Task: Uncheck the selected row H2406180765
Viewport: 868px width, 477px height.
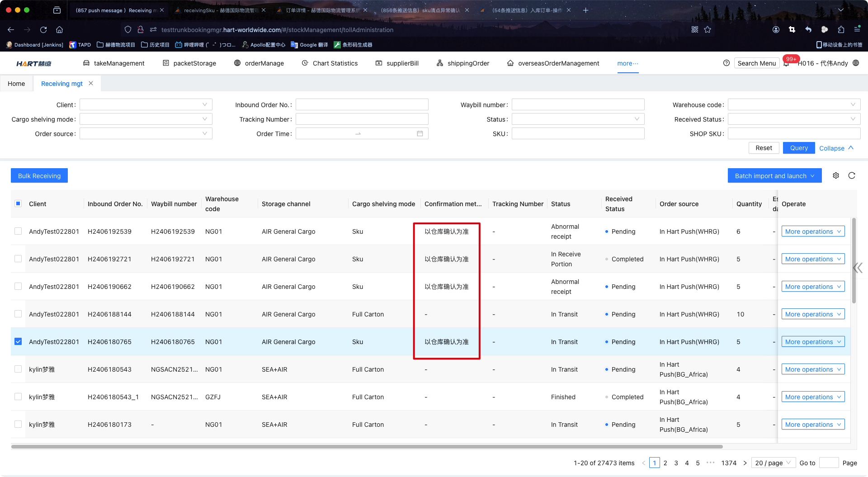Action: point(18,341)
